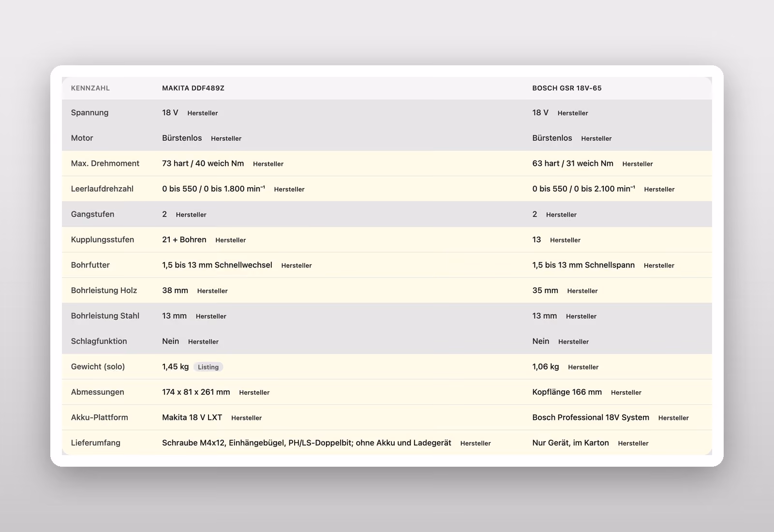
Task: Click the "Kupplungsstufen" row label
Action: [x=103, y=239]
